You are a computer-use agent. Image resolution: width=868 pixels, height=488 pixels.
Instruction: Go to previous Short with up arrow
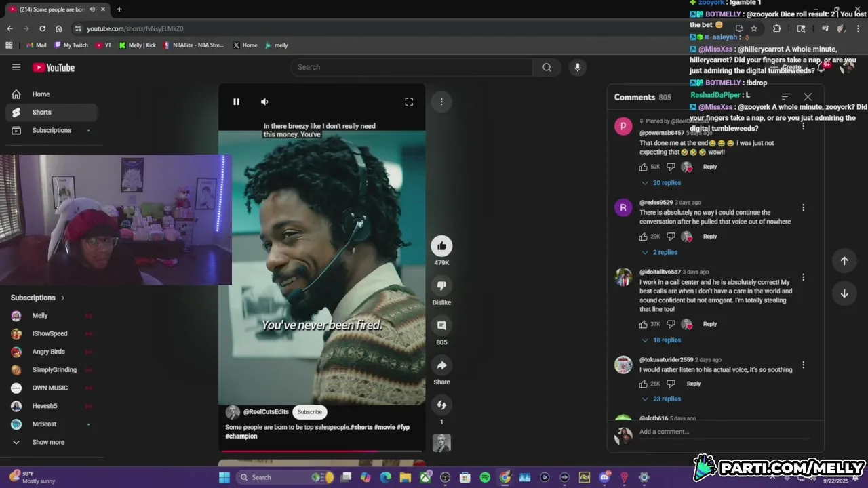coord(844,261)
